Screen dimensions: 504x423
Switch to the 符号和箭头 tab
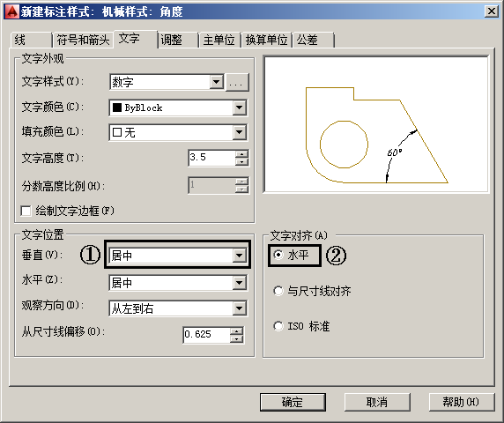click(83, 41)
